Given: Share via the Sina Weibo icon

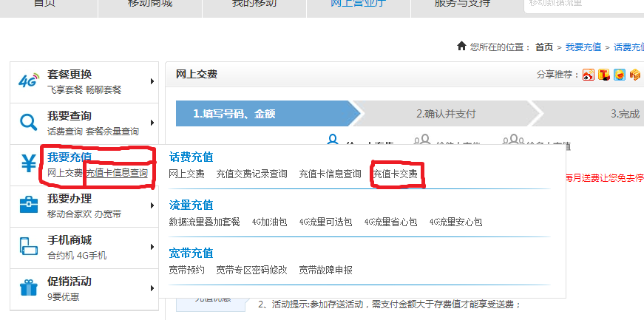Looking at the screenshot, I should (x=588, y=75).
